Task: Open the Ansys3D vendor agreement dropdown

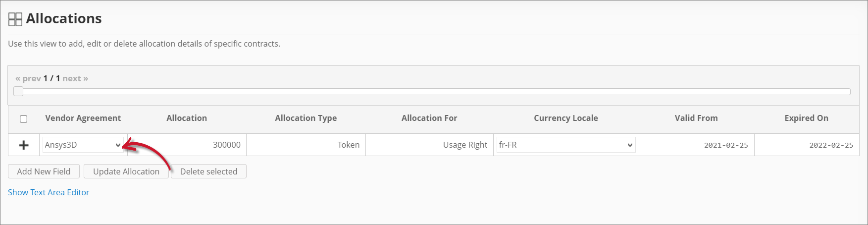Action: pyautogui.click(x=83, y=145)
